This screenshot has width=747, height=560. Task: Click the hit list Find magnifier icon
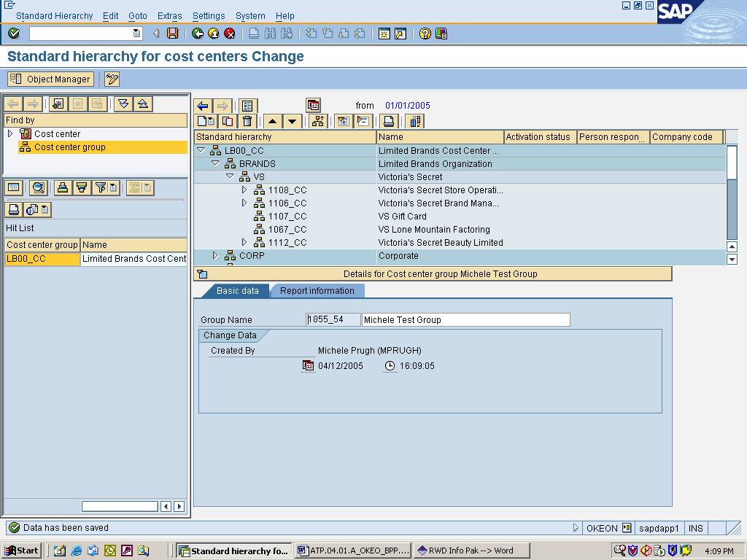pos(38,187)
